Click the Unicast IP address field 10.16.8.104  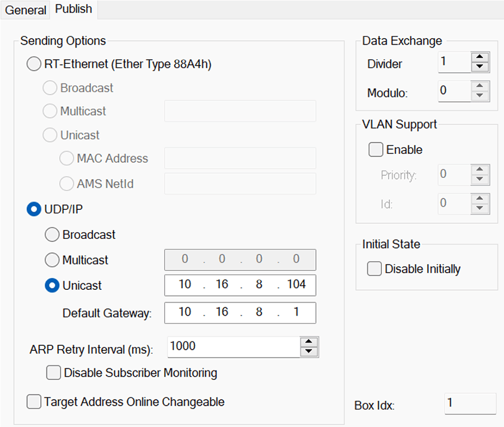240,285
